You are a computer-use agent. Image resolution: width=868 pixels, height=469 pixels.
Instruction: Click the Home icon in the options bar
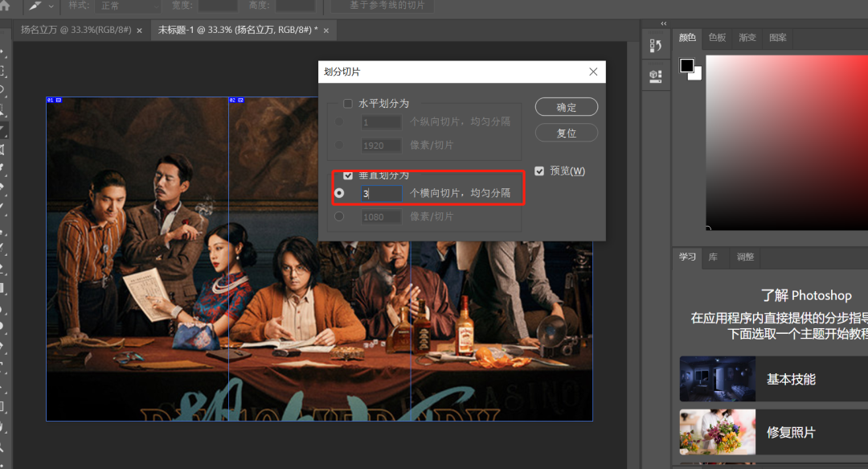[6, 6]
